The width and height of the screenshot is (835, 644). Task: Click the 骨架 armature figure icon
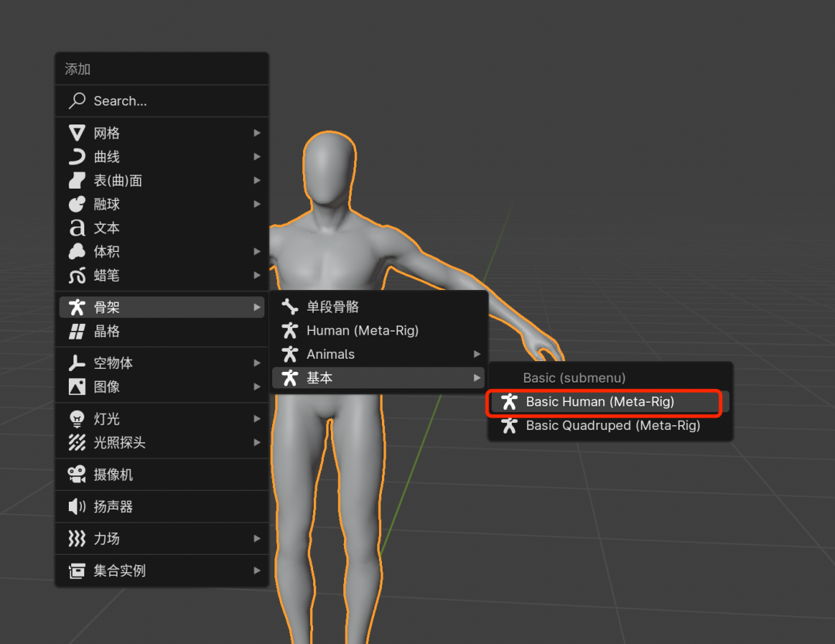77,308
